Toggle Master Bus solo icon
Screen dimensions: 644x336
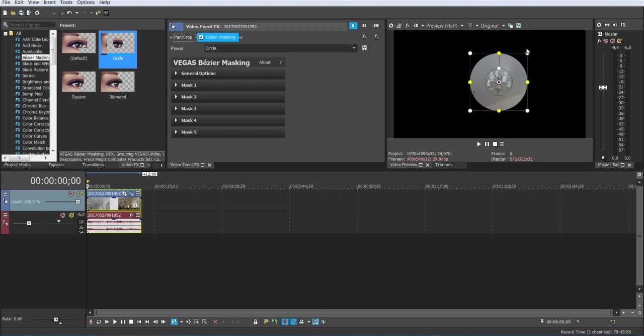pyautogui.click(x=619, y=41)
